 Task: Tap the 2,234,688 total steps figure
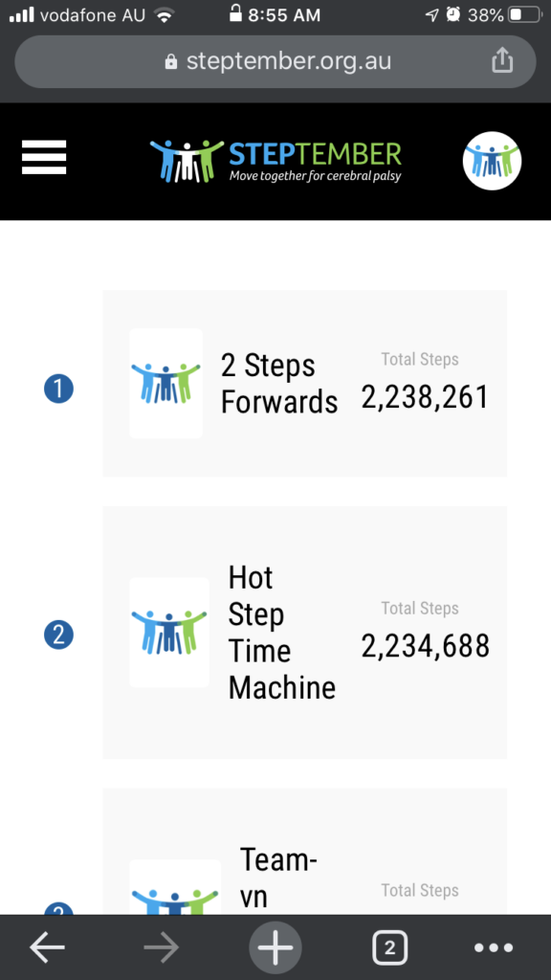tap(426, 646)
